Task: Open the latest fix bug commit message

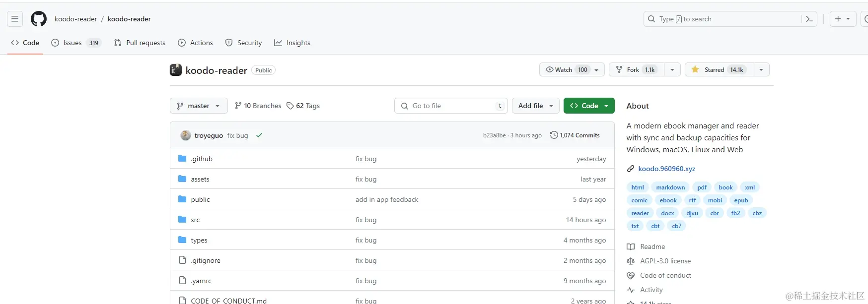Action: 237,135
